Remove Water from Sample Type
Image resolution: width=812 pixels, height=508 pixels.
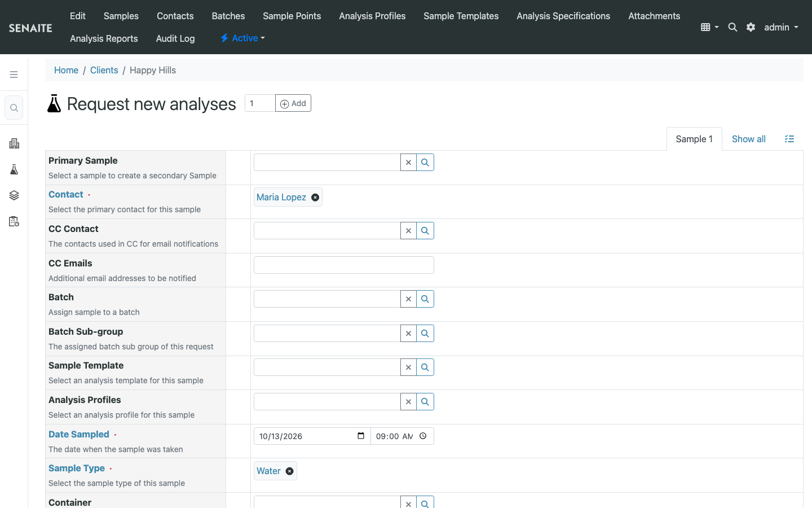click(x=289, y=471)
